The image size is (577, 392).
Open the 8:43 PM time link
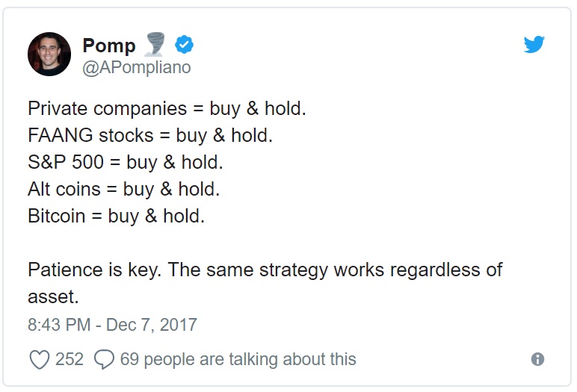point(59,325)
